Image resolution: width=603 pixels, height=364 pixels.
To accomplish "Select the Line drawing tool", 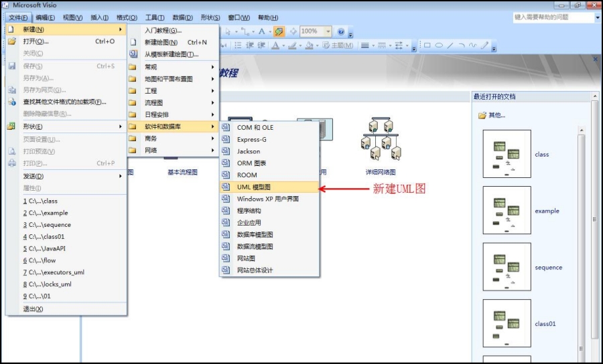I will coord(450,45).
